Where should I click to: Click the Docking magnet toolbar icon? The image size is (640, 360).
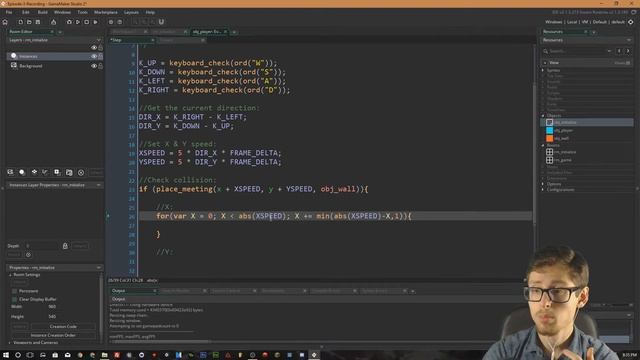pos(161,22)
